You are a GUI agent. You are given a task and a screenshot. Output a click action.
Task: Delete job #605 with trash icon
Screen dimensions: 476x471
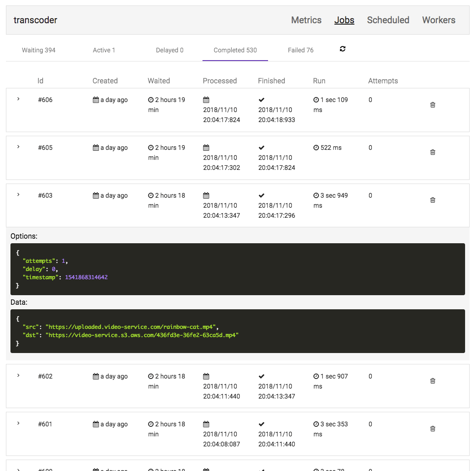coord(433,152)
